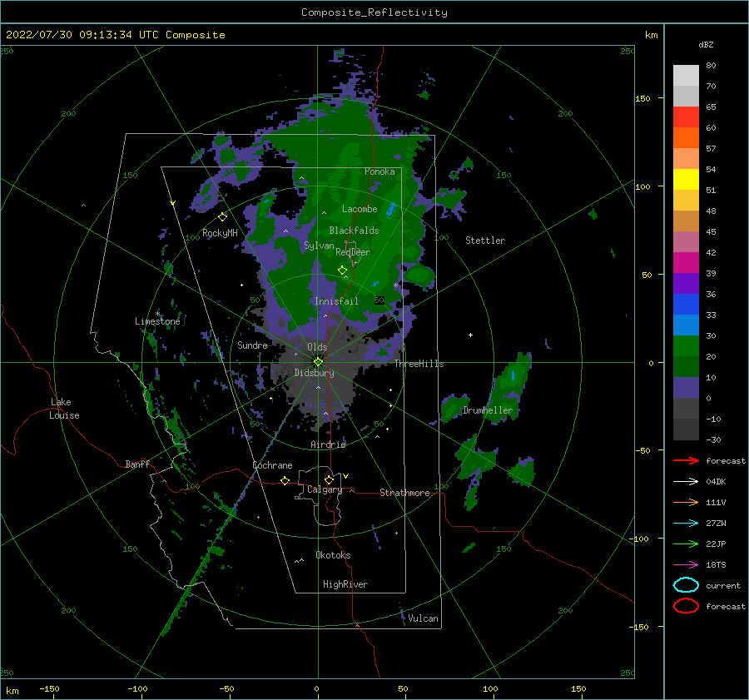
Task: Click the -150 tick on bottom axis
Action: pos(49,688)
